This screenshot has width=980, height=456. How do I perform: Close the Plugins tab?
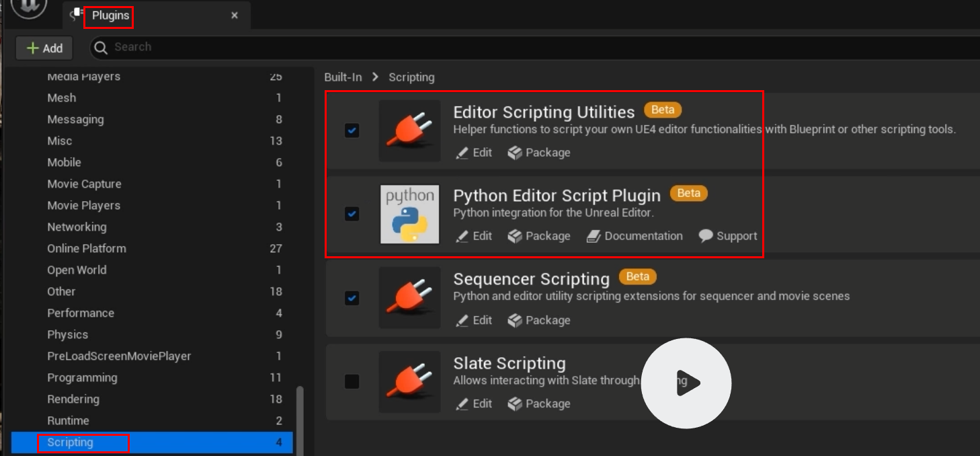[235, 15]
